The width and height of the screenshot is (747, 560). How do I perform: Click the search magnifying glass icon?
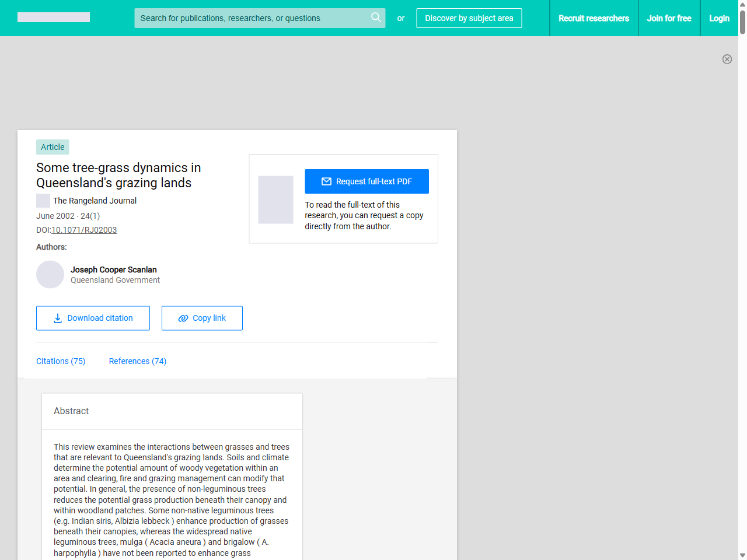coord(376,18)
